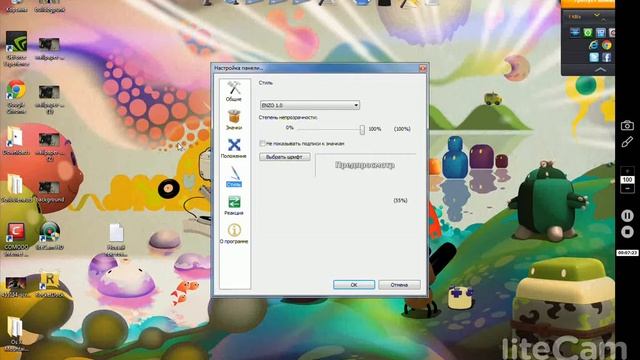Select the liteCam drawing brush tool
The height and width of the screenshot is (360, 640).
[x=627, y=142]
